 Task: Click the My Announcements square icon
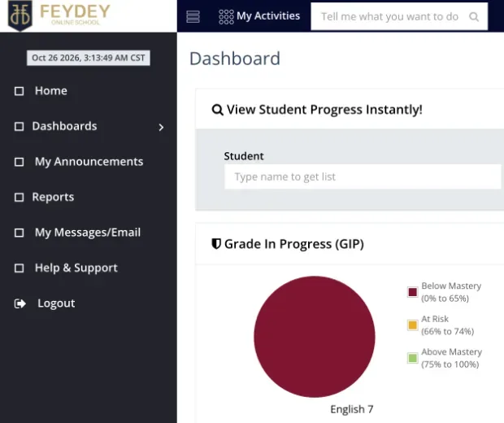pyautogui.click(x=19, y=162)
